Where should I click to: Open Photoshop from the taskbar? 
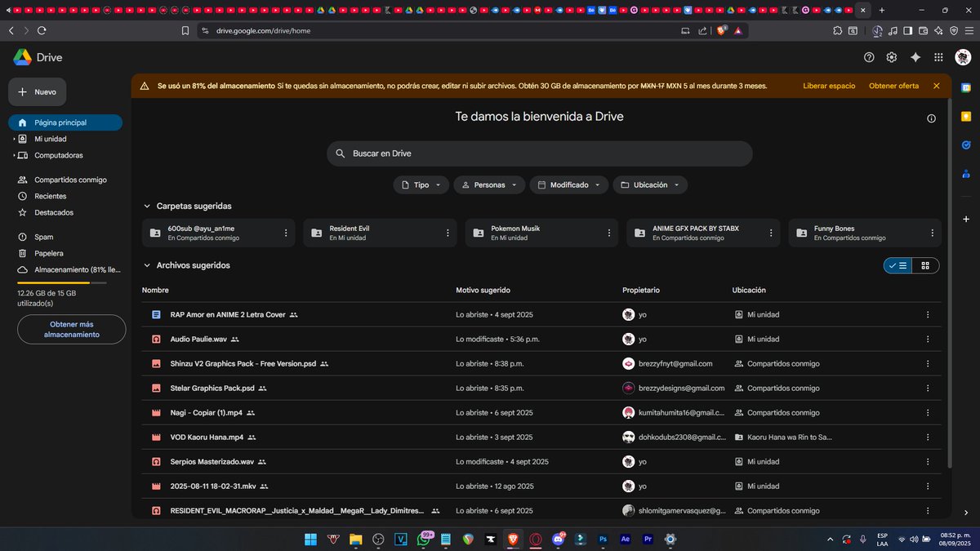pos(603,539)
